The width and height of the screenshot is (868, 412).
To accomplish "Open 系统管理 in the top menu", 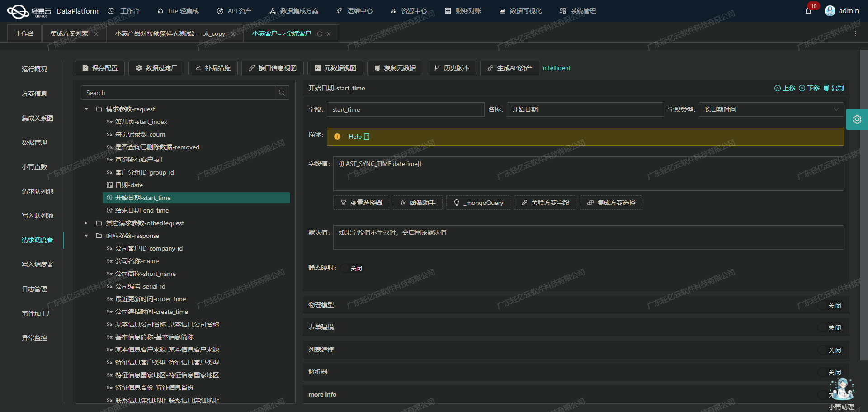I will 578,11.
